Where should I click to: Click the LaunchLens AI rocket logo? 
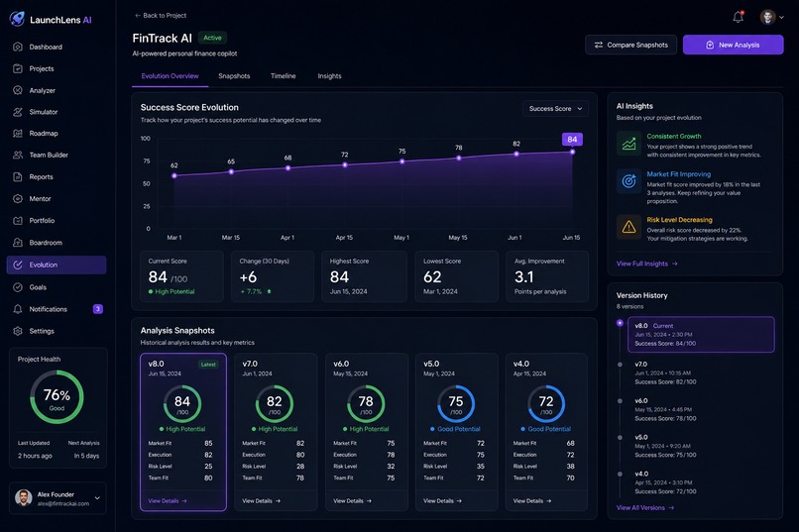[x=17, y=19]
